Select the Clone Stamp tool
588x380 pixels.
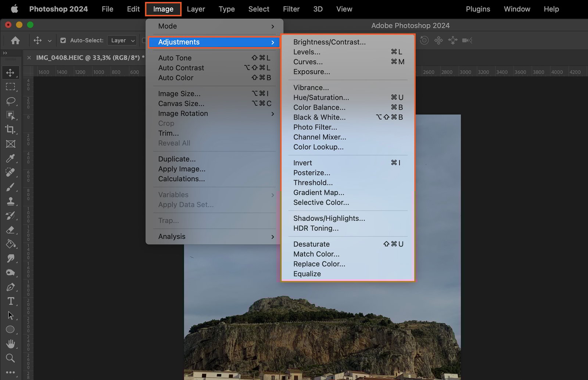[10, 201]
